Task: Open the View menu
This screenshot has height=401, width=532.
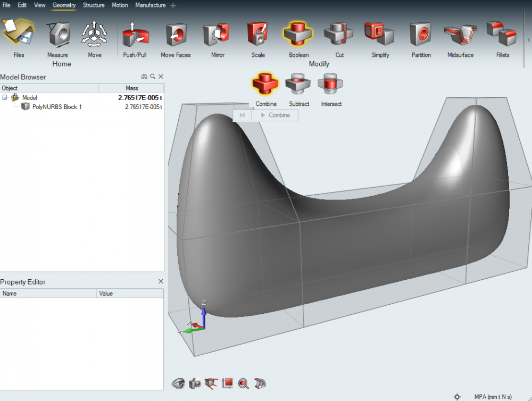Action: pos(40,5)
